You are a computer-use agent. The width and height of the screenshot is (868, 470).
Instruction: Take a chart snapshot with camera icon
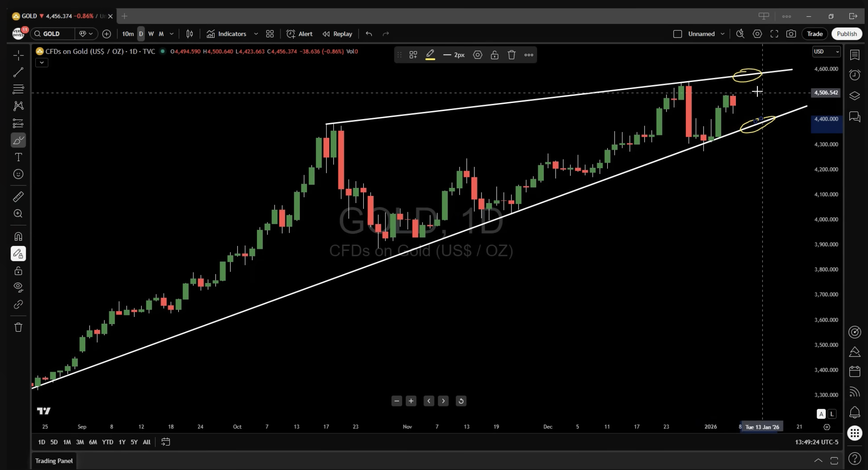click(x=791, y=34)
